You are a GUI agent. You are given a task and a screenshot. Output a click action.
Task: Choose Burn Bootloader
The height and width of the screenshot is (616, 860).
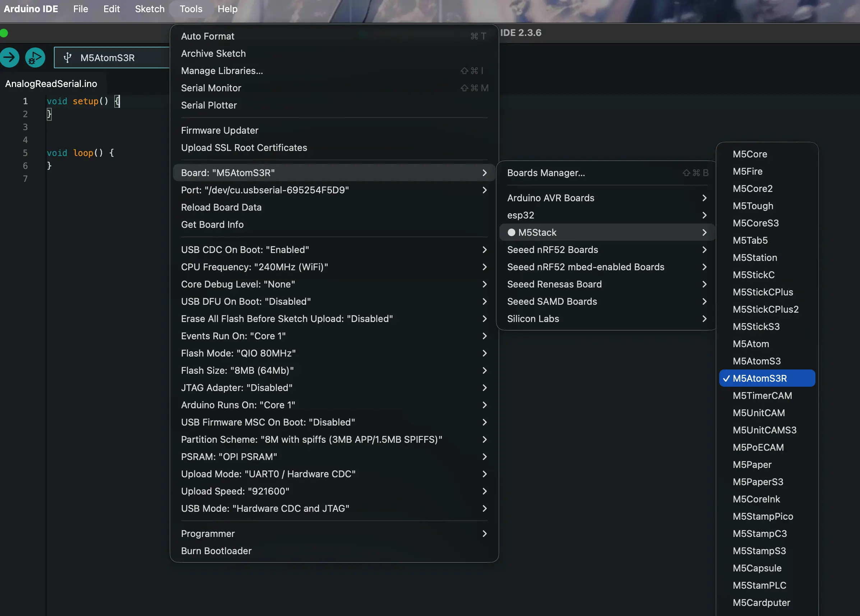(x=216, y=550)
